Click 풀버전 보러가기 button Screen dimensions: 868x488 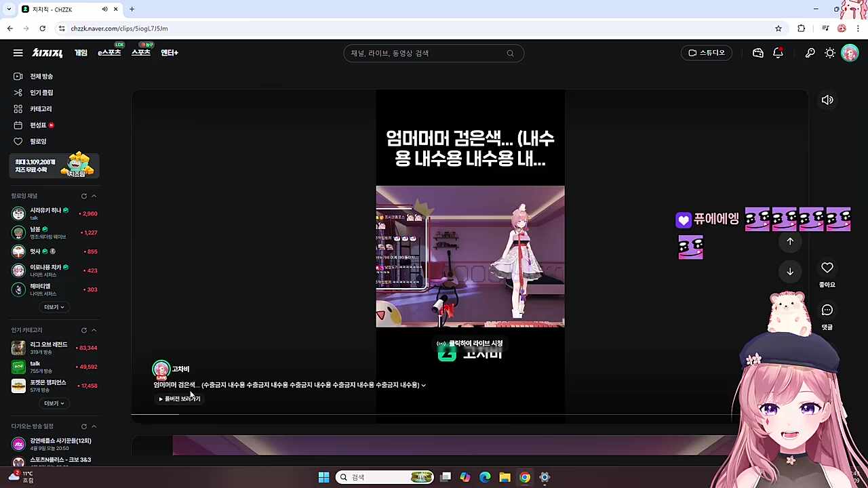point(180,399)
